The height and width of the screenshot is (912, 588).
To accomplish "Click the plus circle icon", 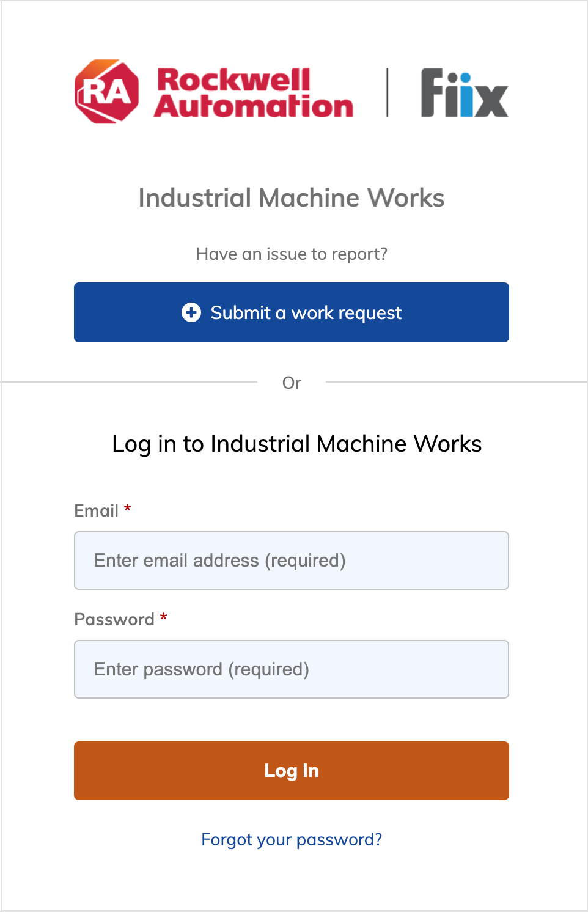I will click(x=191, y=312).
